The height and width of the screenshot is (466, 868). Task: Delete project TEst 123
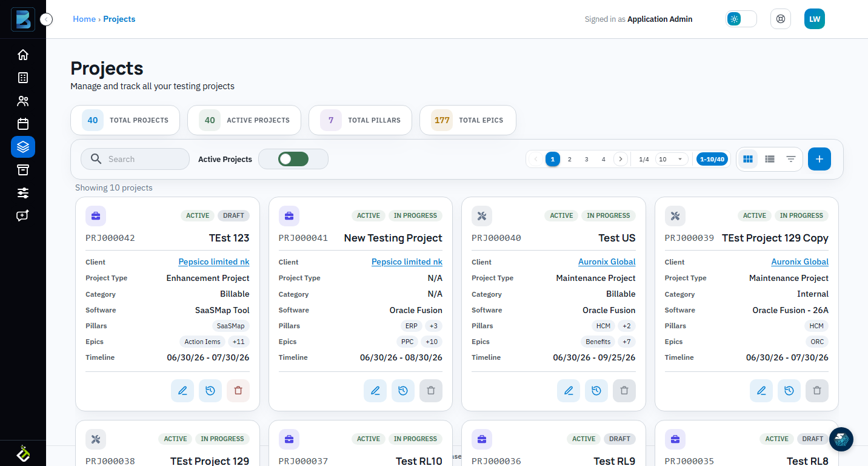pos(238,391)
